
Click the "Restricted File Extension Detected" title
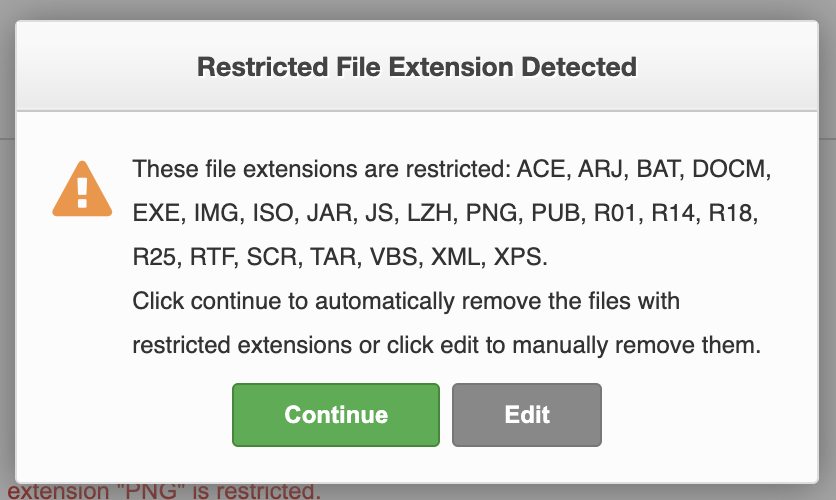417,67
